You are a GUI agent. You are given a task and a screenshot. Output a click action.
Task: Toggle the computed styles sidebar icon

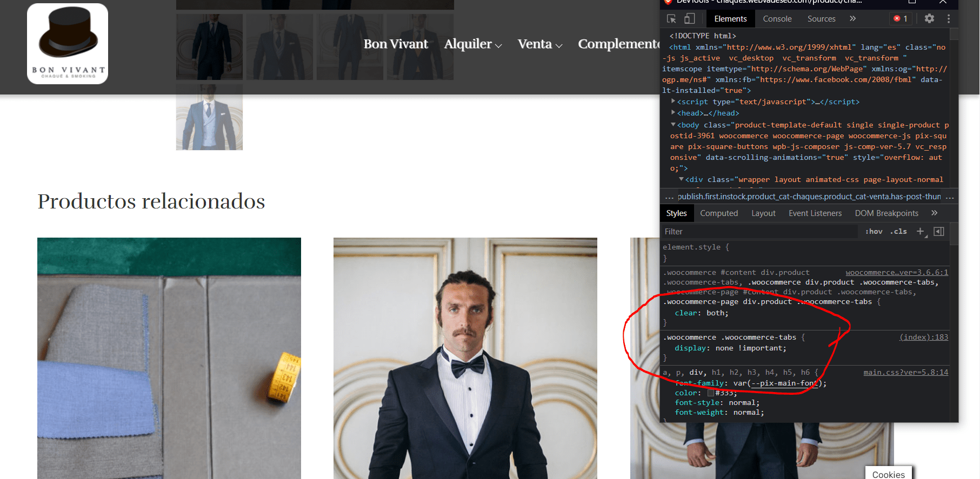point(939,231)
